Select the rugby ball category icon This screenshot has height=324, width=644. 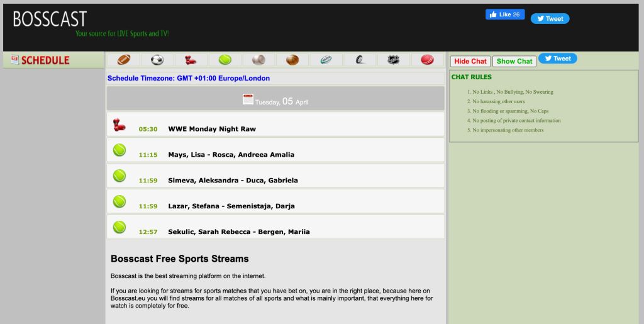326,60
